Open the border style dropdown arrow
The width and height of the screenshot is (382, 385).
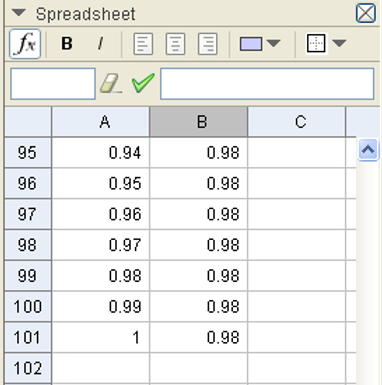pos(339,43)
